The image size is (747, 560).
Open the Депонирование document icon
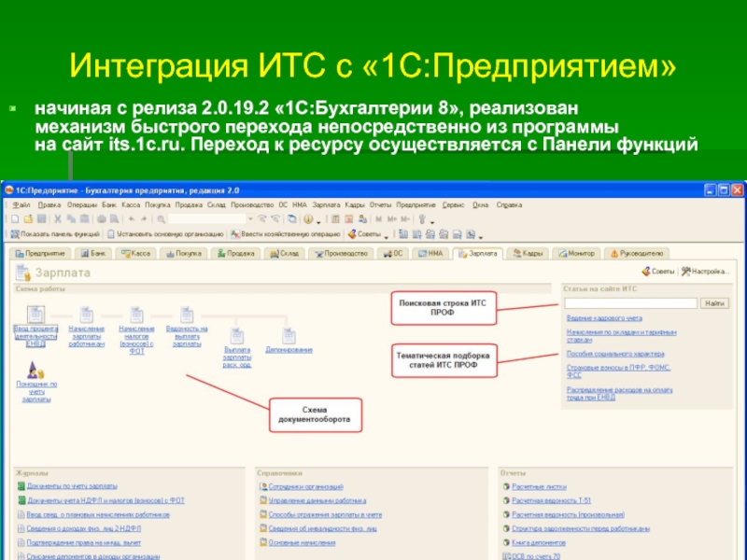289,336
